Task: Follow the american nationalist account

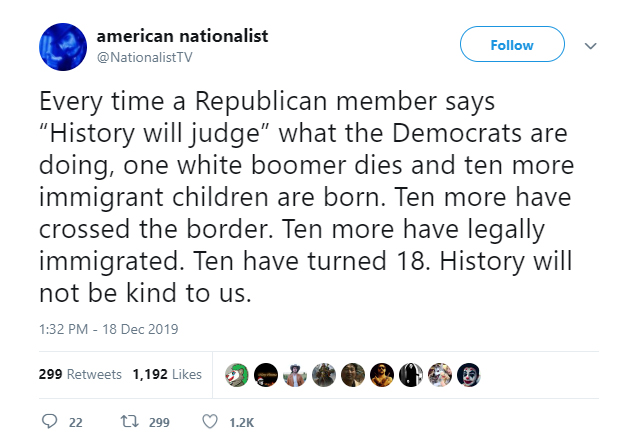Action: (x=512, y=45)
